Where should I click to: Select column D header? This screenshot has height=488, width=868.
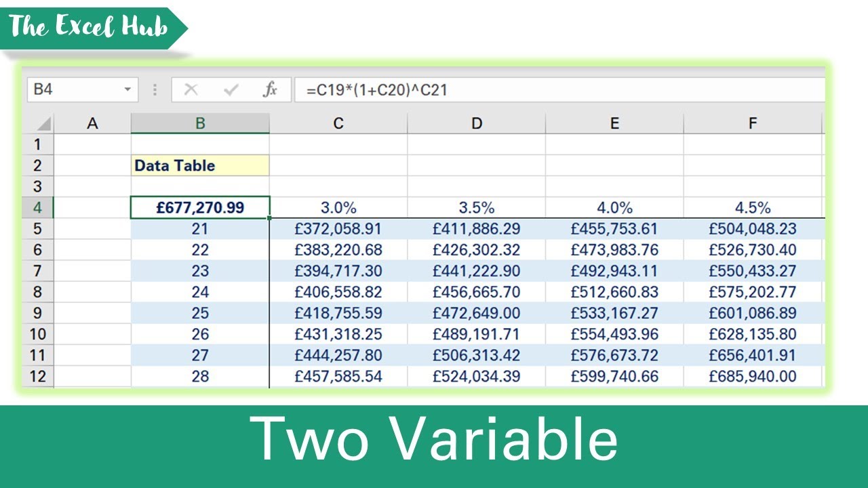point(477,123)
